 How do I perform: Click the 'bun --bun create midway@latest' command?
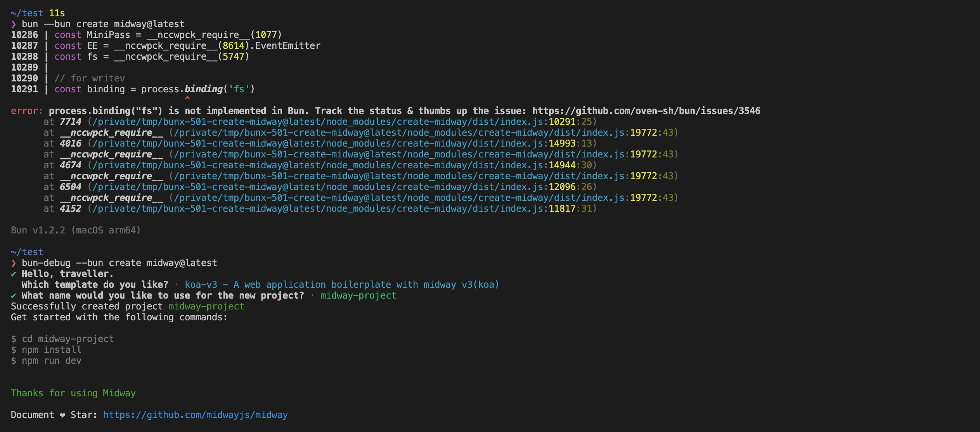[103, 24]
